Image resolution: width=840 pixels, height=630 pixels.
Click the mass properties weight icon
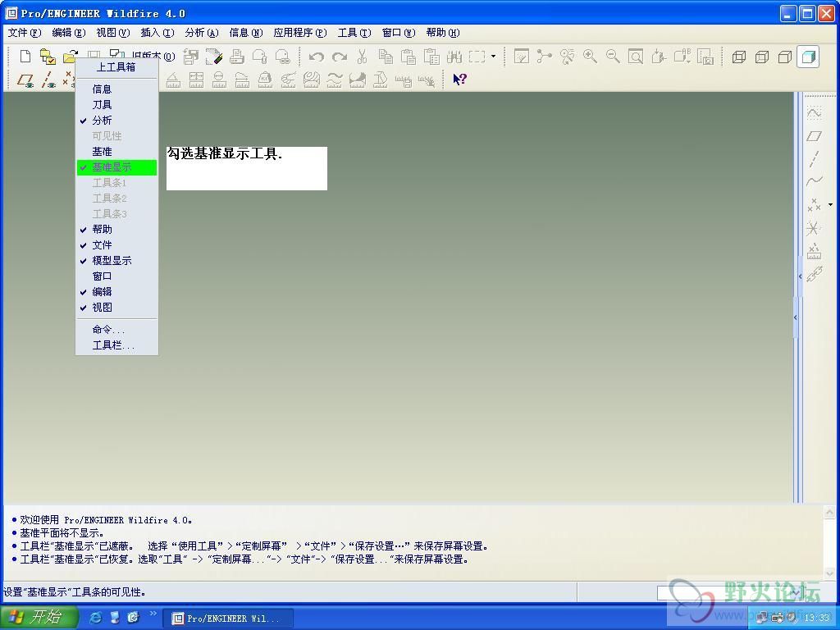pos(265,80)
